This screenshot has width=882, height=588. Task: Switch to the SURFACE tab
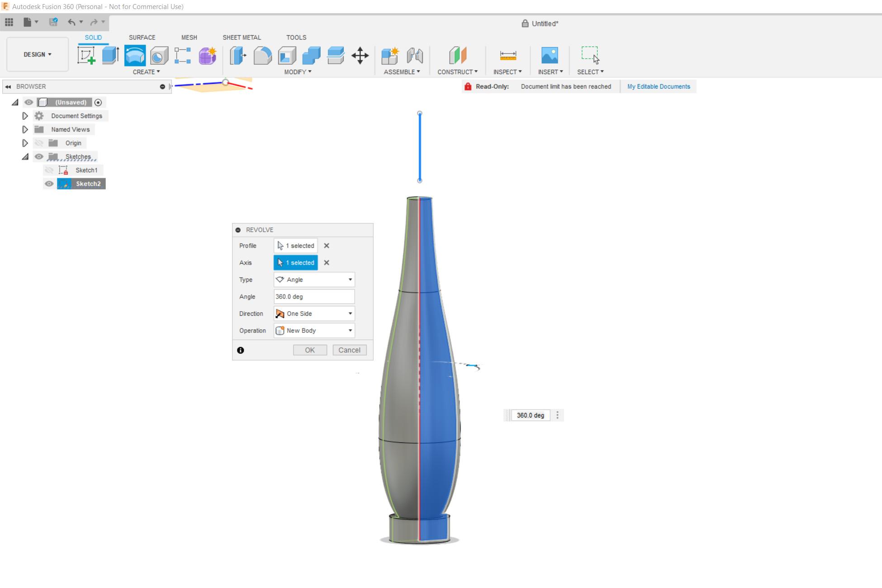pyautogui.click(x=142, y=38)
